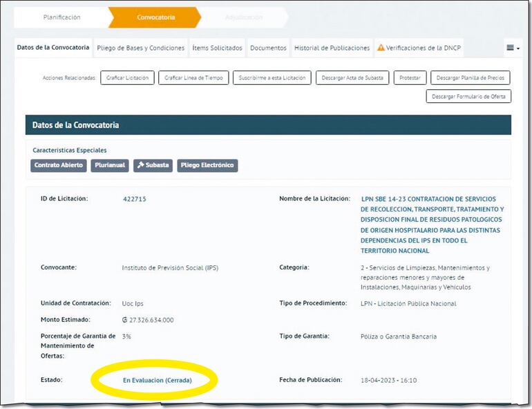This screenshot has width=532, height=409.
Task: Select the Convocatoria stage step
Action: click(x=155, y=17)
